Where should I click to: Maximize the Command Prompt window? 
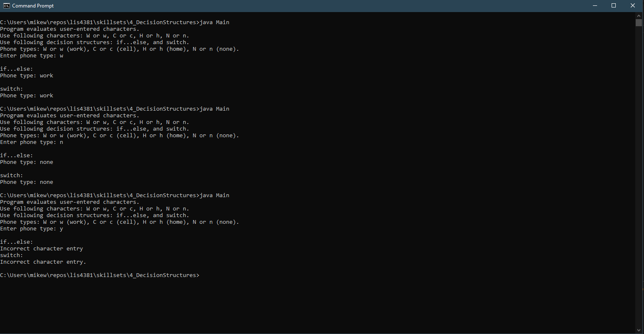coord(614,6)
